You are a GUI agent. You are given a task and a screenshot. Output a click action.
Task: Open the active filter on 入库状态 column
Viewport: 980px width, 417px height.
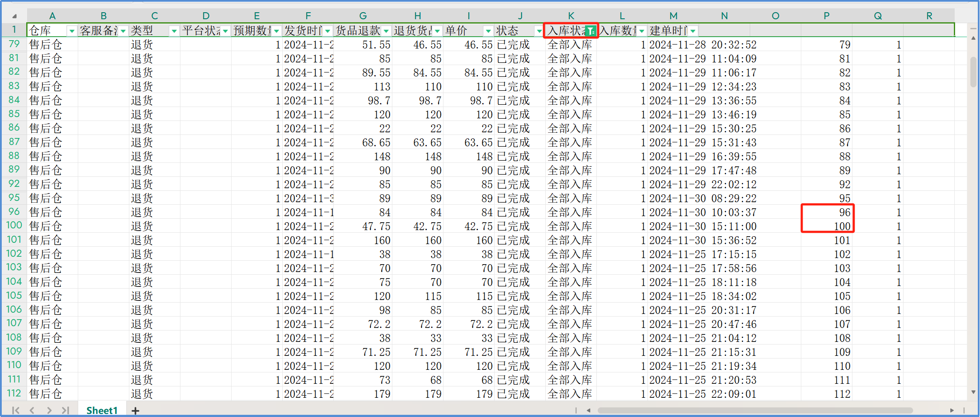click(x=590, y=31)
